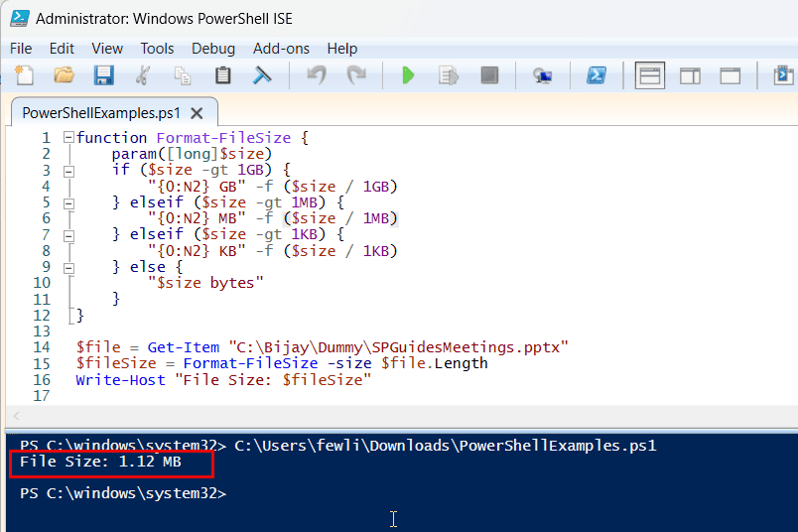The width and height of the screenshot is (798, 532).
Task: Start PowerShell.exe in a separate window
Action: pos(596,75)
